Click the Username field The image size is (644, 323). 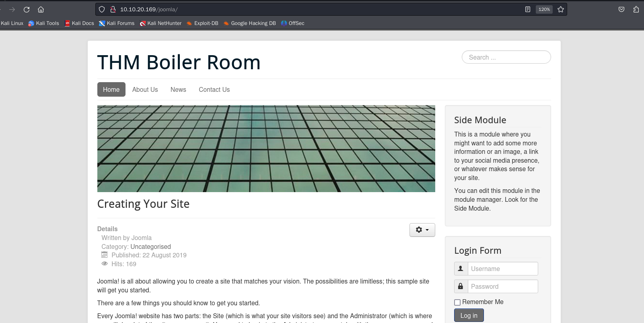[503, 269]
